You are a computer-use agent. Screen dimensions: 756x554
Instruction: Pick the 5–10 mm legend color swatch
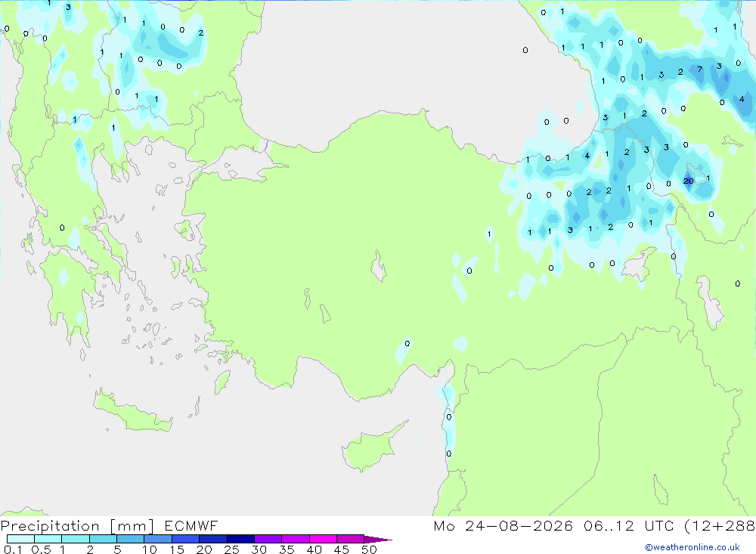[x=131, y=539]
